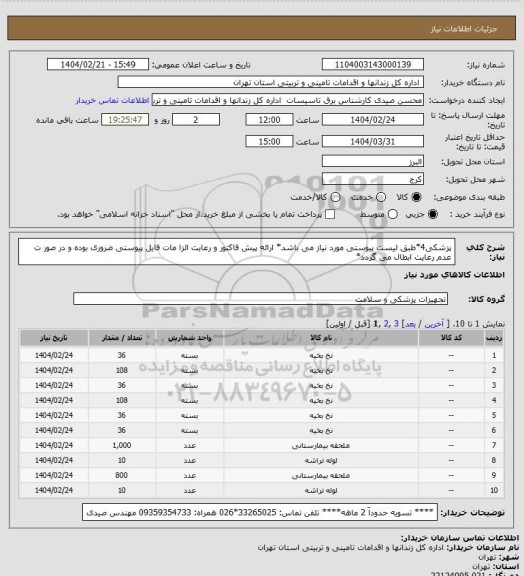
Task: Select row 1 item نخ بخیه
Action: click(321, 356)
